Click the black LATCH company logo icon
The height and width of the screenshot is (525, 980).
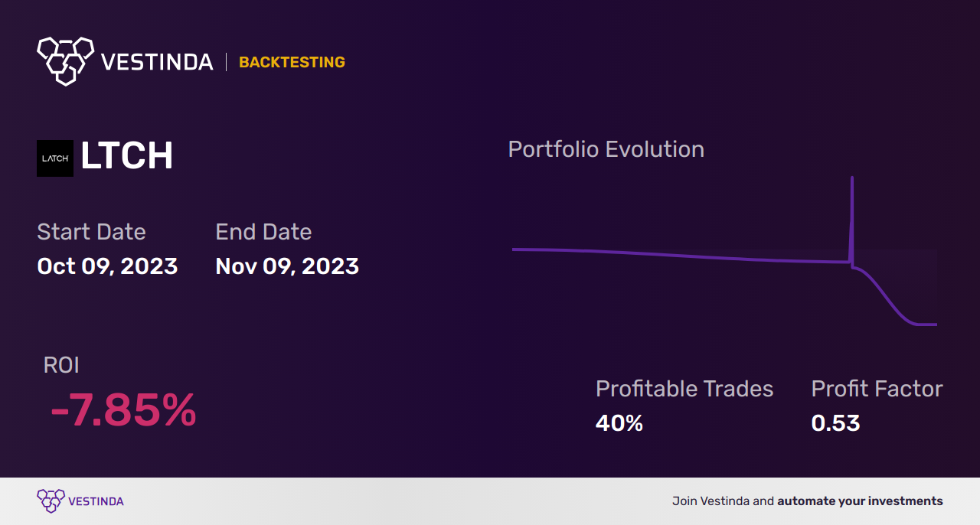[x=55, y=158]
